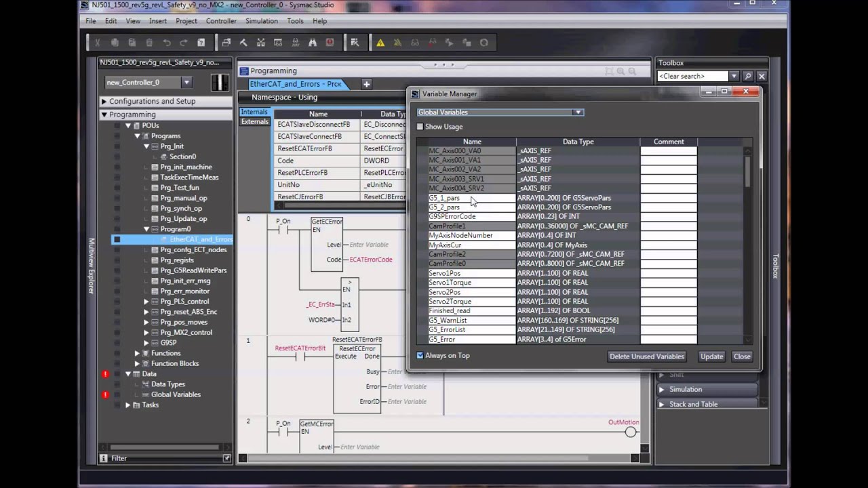Click the red error-alert toolbar icon
868x488 pixels.
[x=330, y=43]
